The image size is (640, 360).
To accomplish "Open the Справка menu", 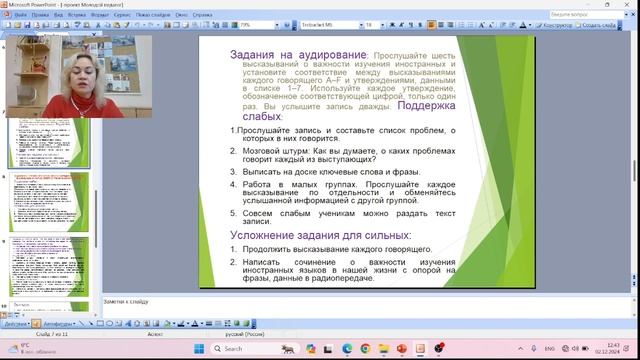I will pos(202,15).
